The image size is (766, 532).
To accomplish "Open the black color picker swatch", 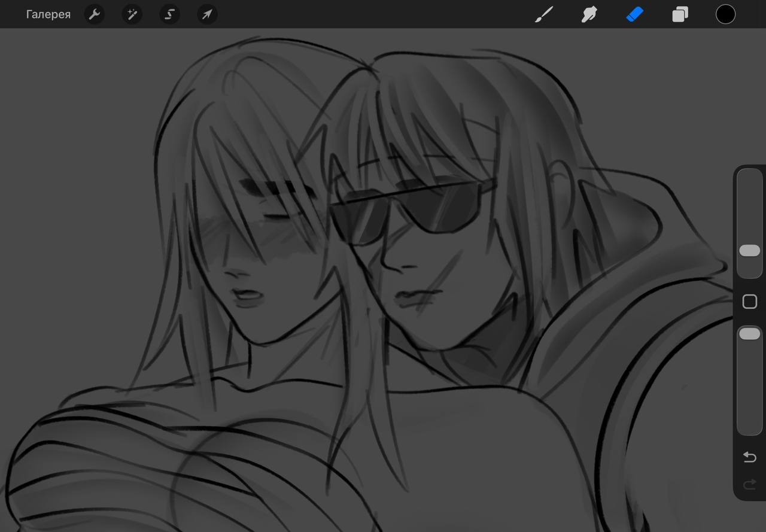I will (725, 14).
